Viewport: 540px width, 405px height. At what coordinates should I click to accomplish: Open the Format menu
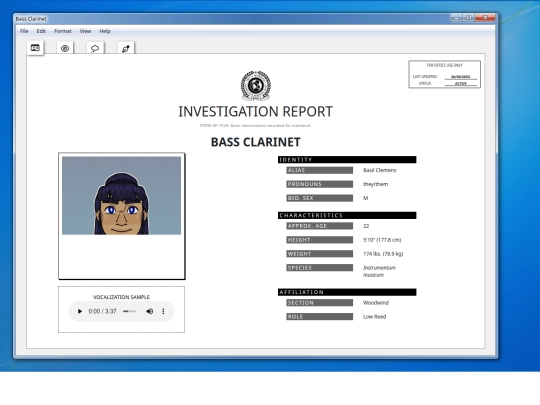[x=63, y=31]
